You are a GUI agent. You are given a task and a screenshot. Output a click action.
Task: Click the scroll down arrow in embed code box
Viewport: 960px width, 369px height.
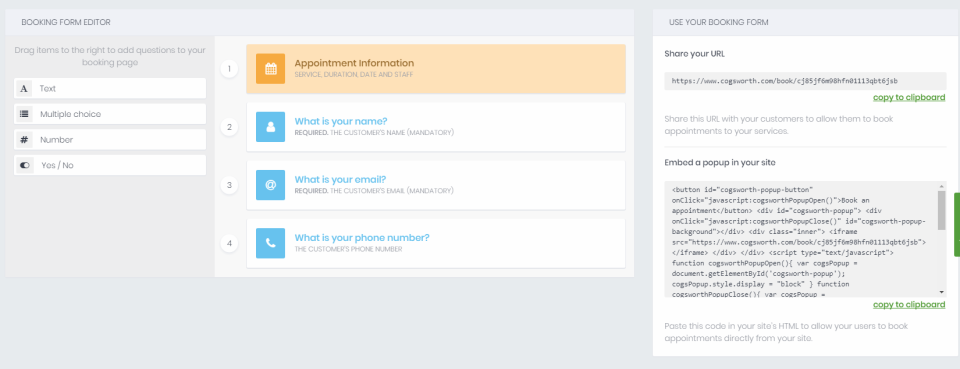click(x=941, y=293)
